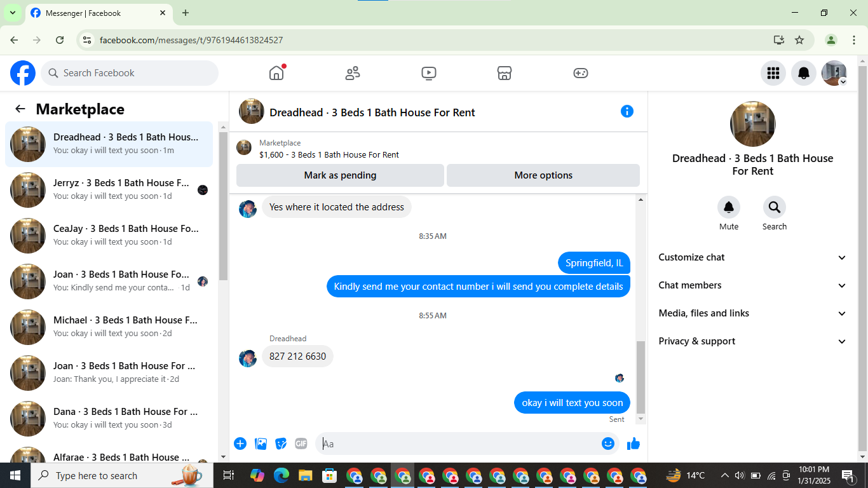Open the $1,600 listing link under Marketplace
This screenshot has width=868, height=488.
click(329, 154)
